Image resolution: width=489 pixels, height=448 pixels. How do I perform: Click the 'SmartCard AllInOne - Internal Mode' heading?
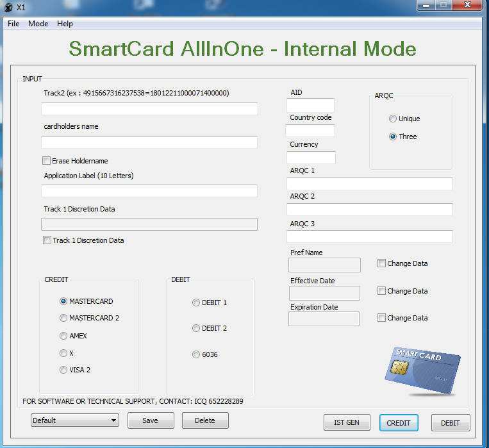[243, 49]
